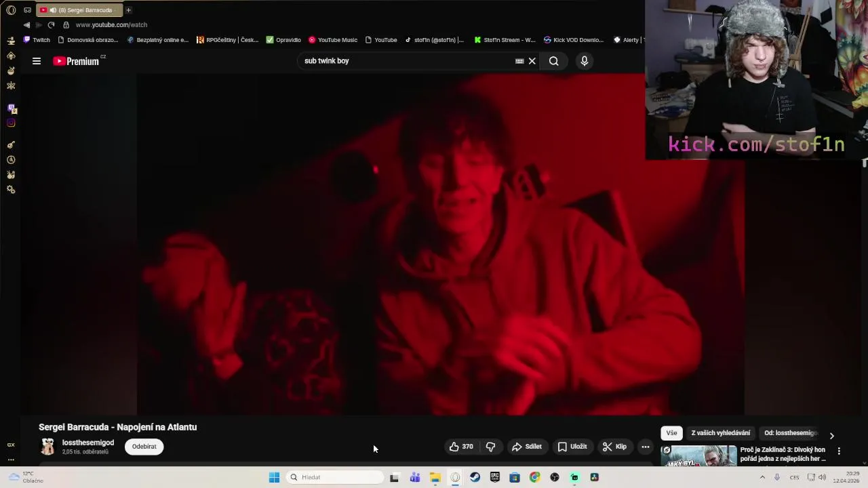Open the Bezplatný online e... bookmark
The image size is (868, 488).
[157, 40]
